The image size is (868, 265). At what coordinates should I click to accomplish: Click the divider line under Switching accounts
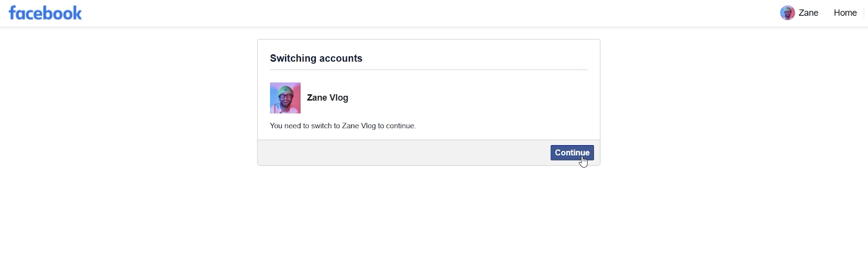(429, 70)
